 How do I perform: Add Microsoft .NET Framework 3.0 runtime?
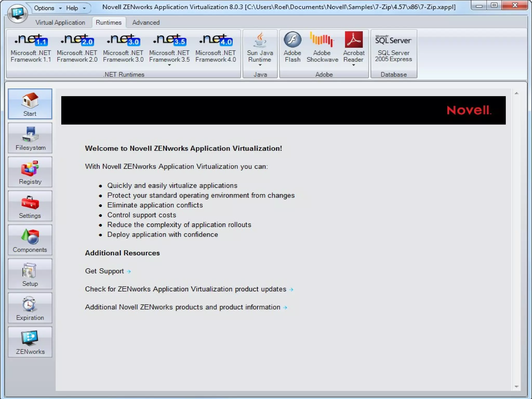123,48
